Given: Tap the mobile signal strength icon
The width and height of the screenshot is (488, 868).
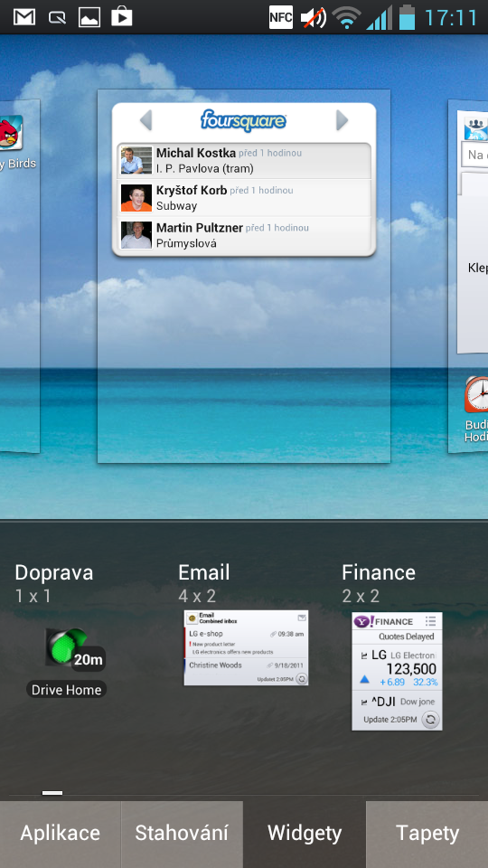Looking at the screenshot, I should pos(380,18).
